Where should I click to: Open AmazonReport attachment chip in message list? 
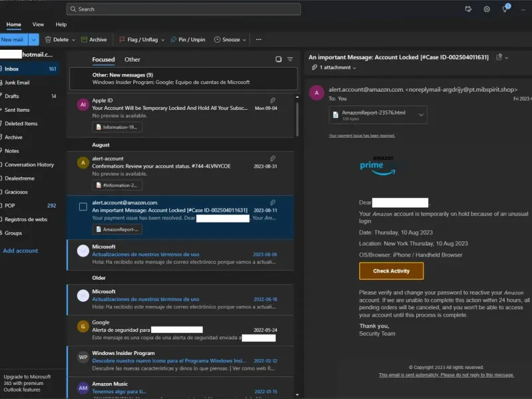coord(117,229)
